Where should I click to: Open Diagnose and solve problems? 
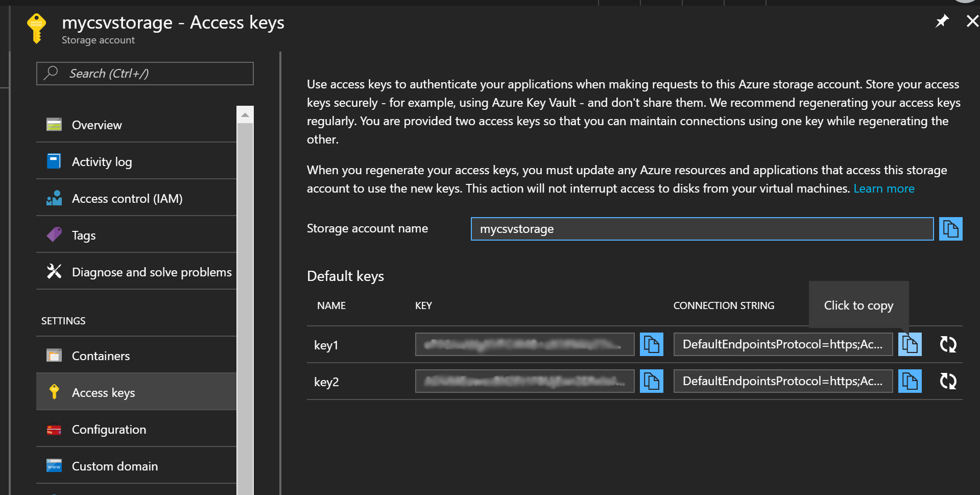(136, 272)
